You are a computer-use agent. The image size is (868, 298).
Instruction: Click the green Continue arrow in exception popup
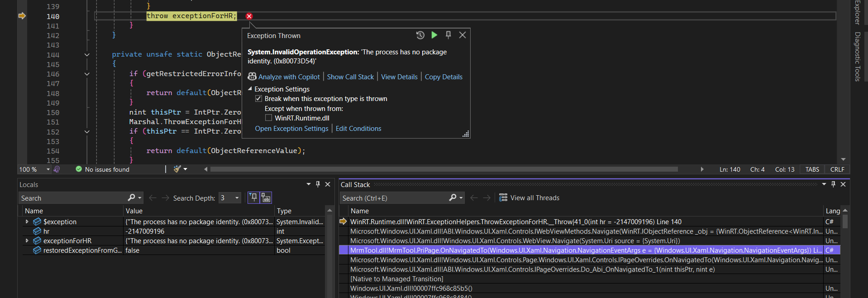pos(434,35)
